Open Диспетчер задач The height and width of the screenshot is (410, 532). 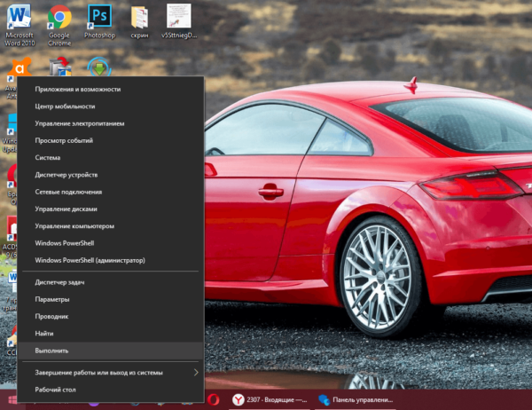tap(111, 282)
